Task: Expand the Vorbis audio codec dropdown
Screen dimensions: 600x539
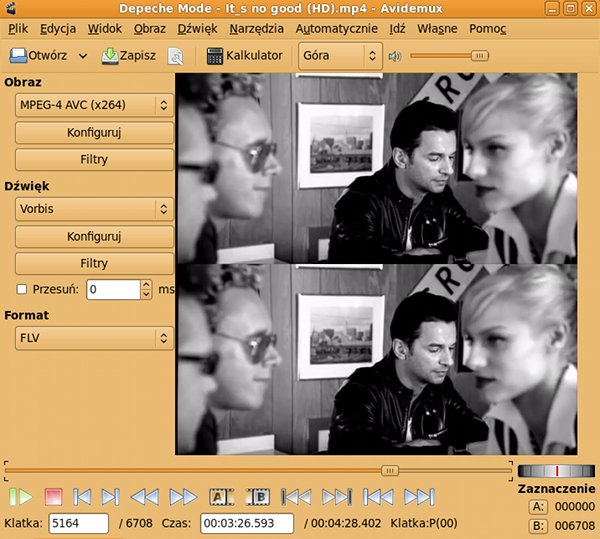Action: click(x=94, y=209)
